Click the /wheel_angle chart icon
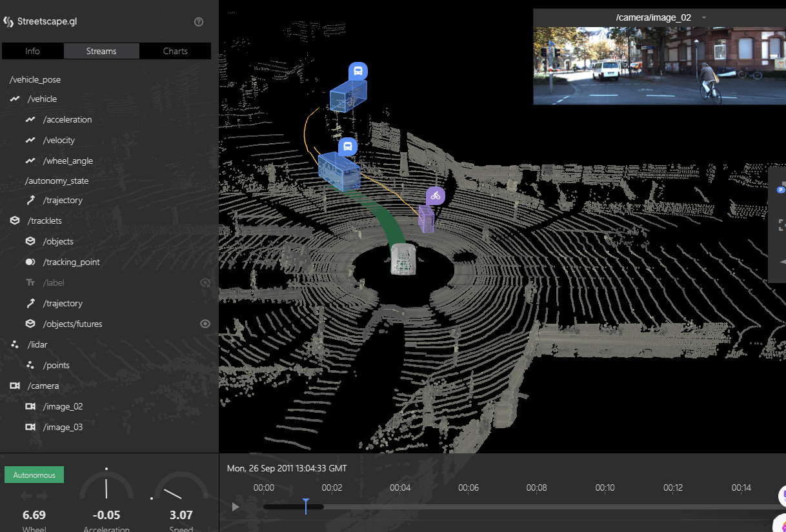 point(30,161)
